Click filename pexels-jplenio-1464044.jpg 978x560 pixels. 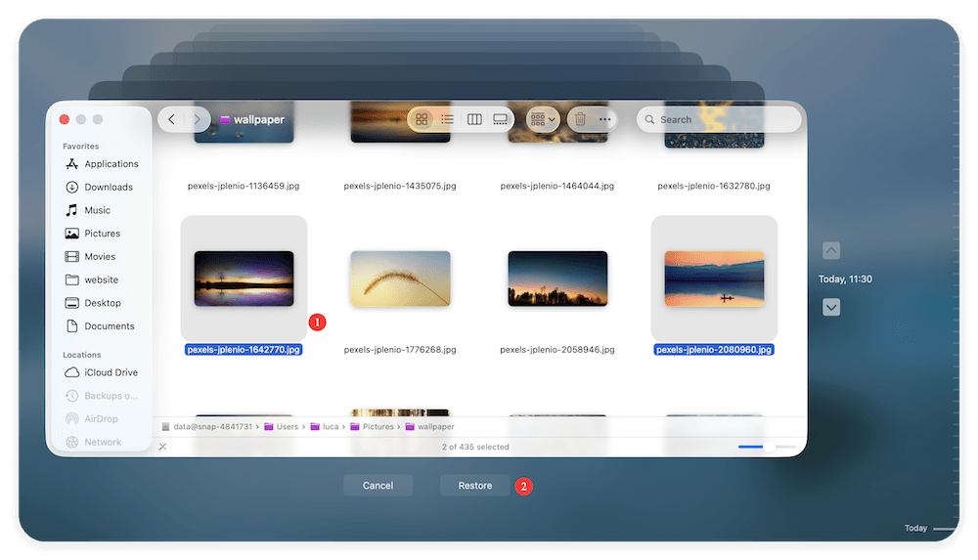(557, 186)
